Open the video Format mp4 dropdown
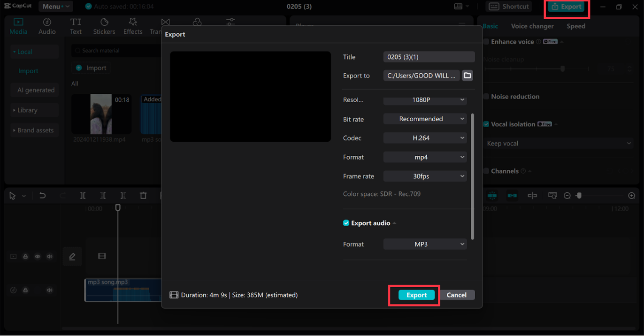This screenshot has height=336, width=644. [425, 157]
